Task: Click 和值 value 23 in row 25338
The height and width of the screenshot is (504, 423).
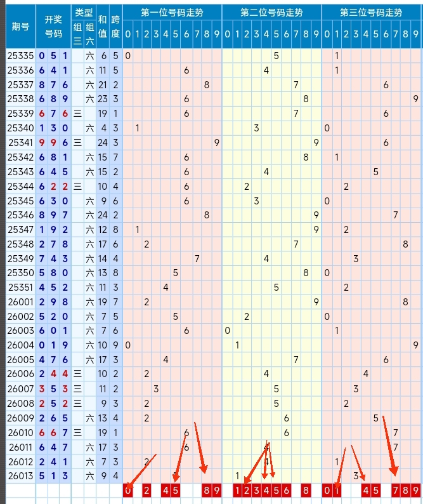Action: coord(103,98)
